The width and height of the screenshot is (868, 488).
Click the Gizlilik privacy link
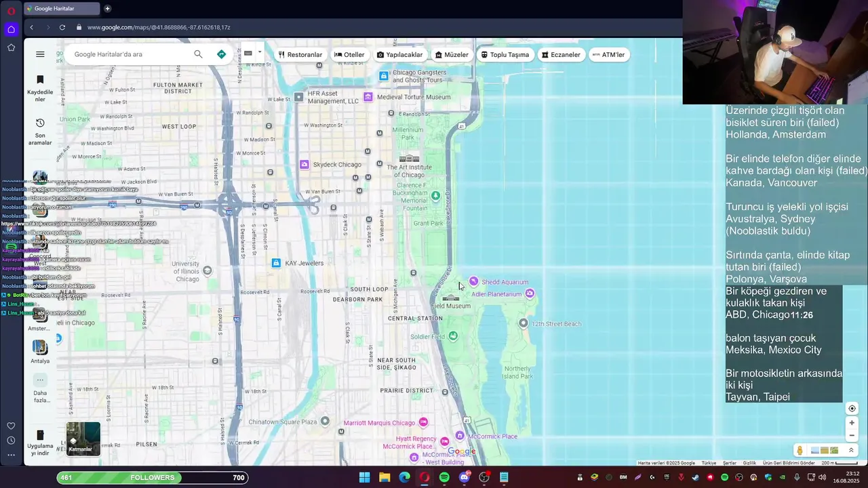tap(749, 463)
